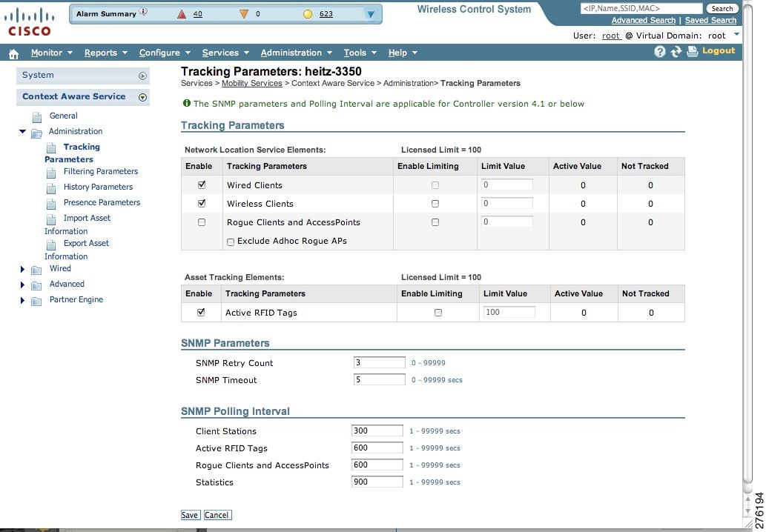Click the page's vertical scrollbar
766x532 pixels.
(747, 244)
